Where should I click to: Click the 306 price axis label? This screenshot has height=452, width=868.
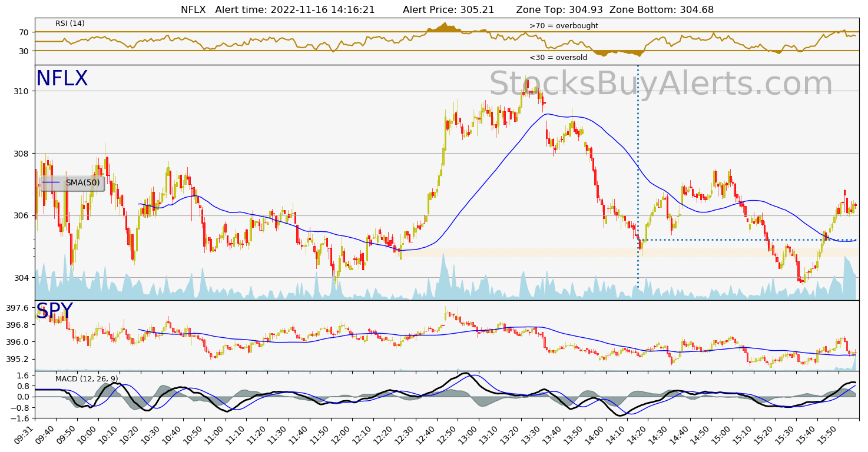coord(22,215)
